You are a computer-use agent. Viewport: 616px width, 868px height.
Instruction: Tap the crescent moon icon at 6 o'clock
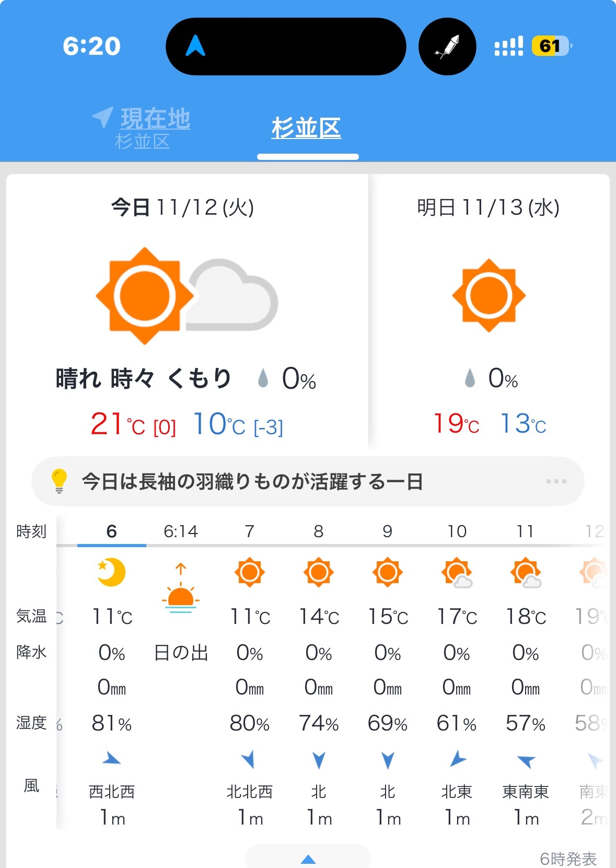[111, 572]
